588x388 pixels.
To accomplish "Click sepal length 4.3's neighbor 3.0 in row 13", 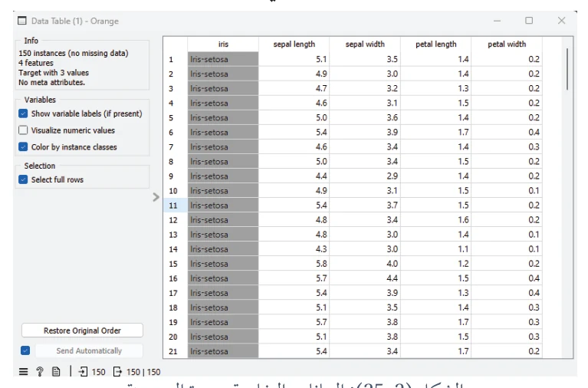I will (364, 235).
